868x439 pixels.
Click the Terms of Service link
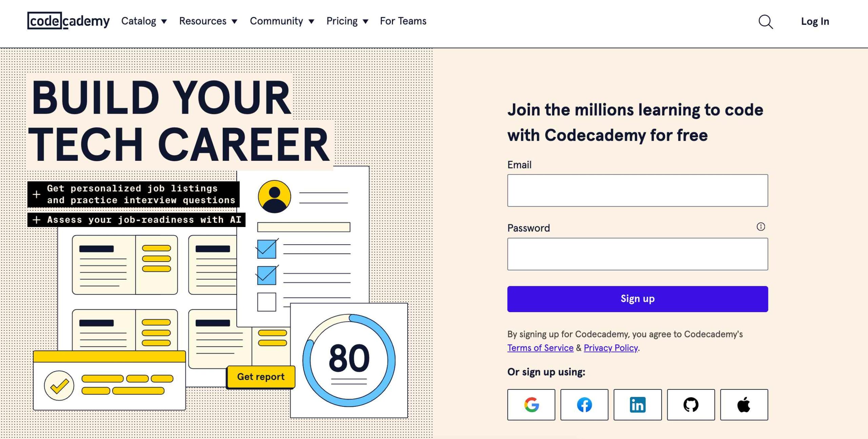540,347
